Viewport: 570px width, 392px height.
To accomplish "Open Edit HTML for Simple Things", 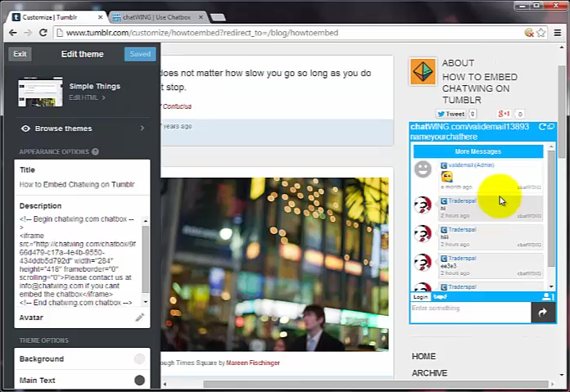I will tap(87, 97).
